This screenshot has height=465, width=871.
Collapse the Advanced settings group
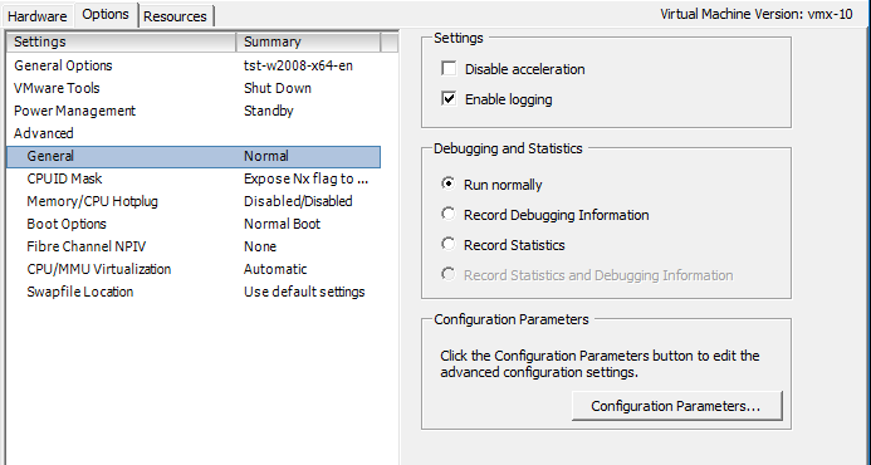click(x=44, y=133)
